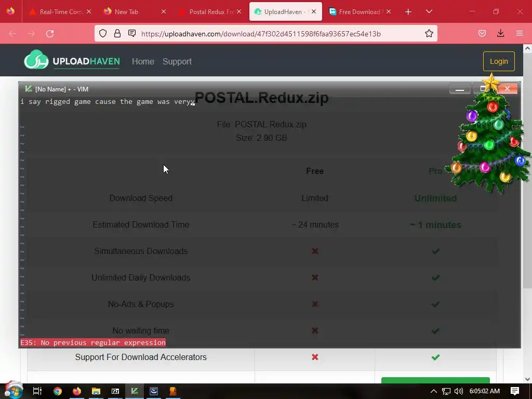Close the UploadHaven tab
Image resolution: width=532 pixels, height=399 pixels.
point(314,11)
